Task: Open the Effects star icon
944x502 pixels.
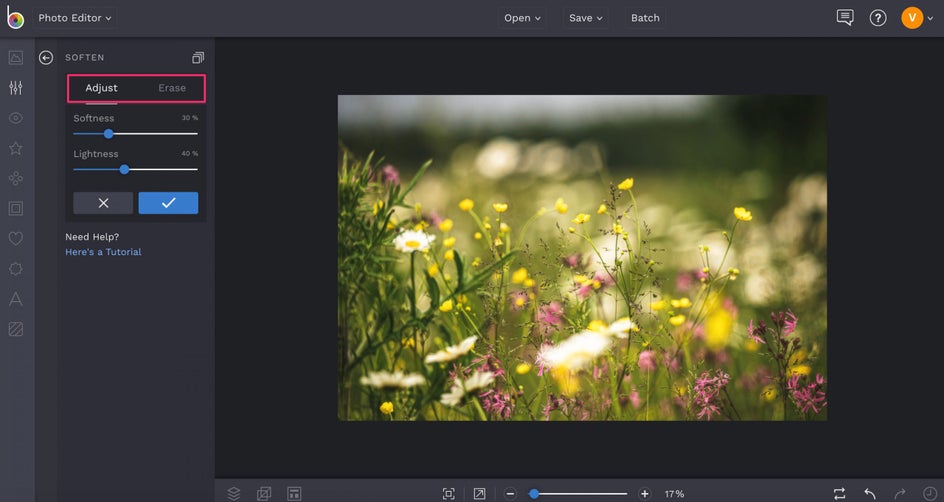Action: pos(15,148)
